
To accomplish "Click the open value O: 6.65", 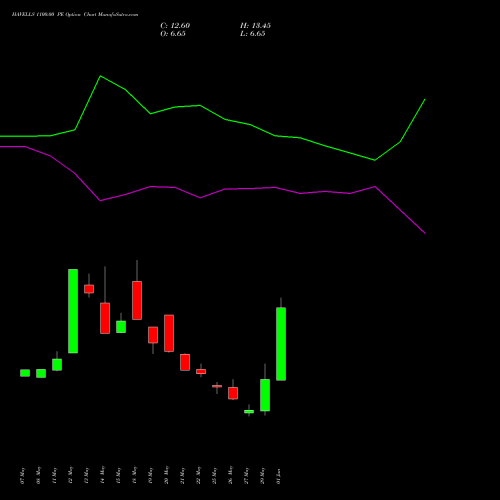I will click(x=173, y=34).
